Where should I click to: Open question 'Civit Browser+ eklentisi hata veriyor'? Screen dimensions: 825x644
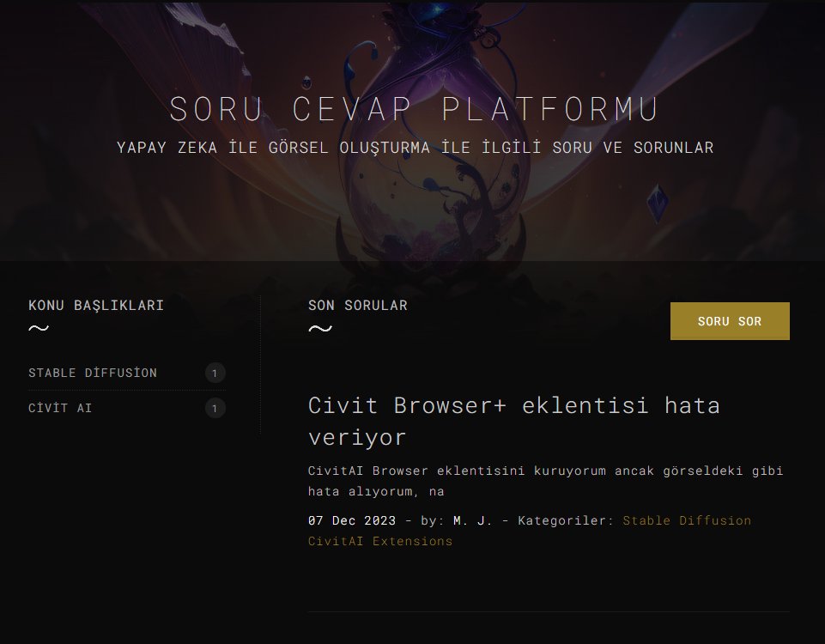[x=513, y=421]
